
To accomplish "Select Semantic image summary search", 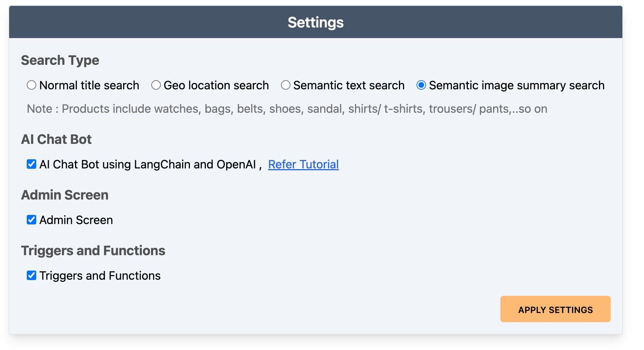I will [x=421, y=85].
